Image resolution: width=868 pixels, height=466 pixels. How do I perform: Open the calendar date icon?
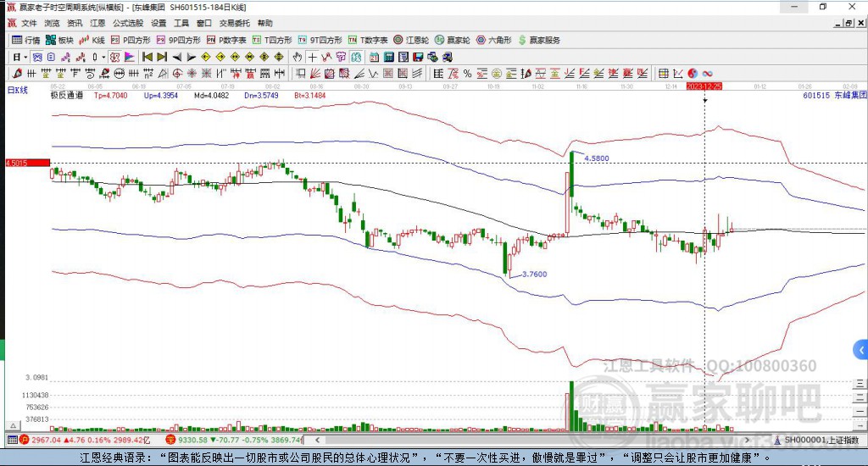[x=374, y=57]
